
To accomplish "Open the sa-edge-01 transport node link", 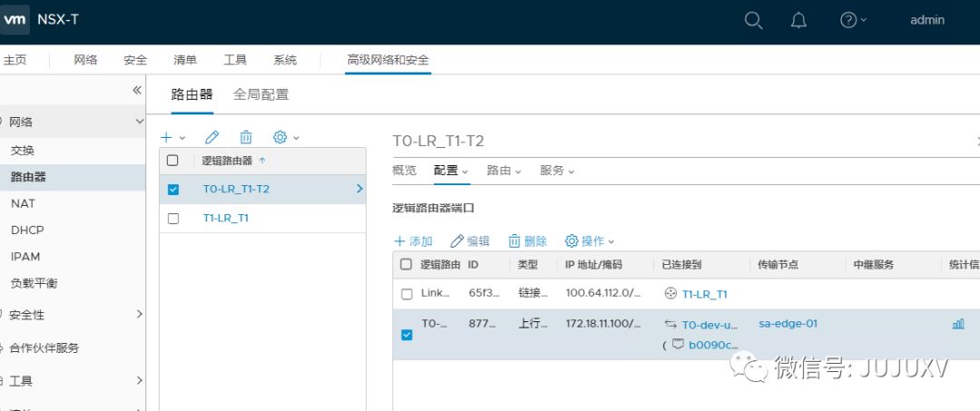I will coord(789,324).
